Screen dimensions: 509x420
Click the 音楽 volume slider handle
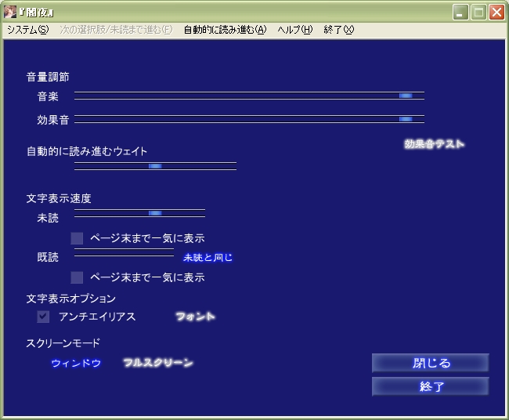(x=406, y=96)
